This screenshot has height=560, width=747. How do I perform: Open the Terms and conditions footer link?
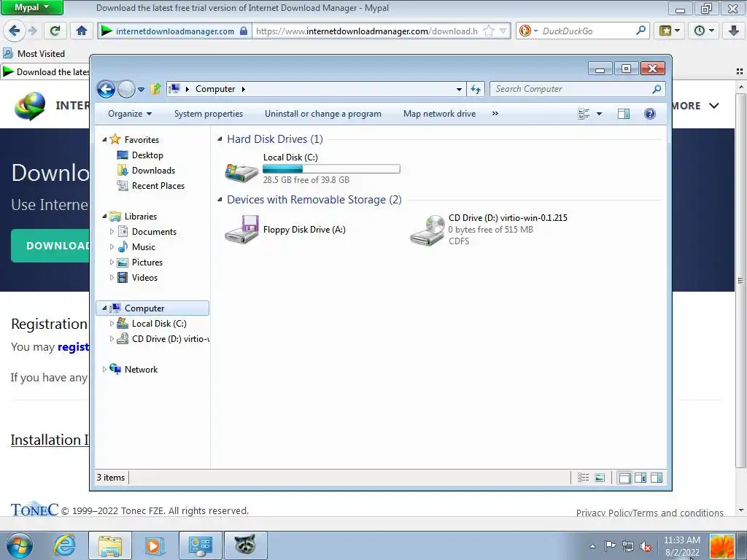678,513
